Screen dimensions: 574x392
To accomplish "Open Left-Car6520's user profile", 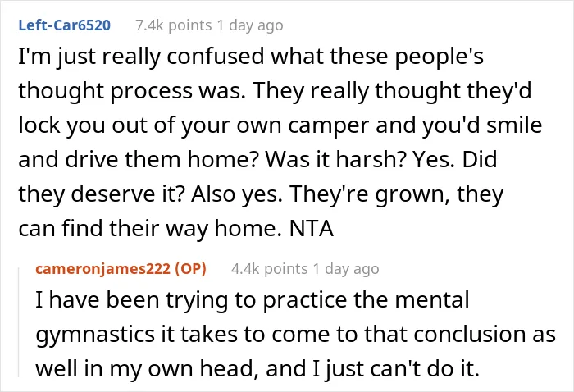I will tap(65, 25).
